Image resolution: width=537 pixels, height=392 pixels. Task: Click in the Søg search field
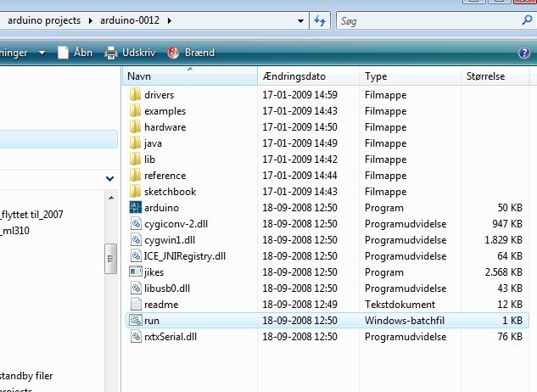pyautogui.click(x=428, y=21)
